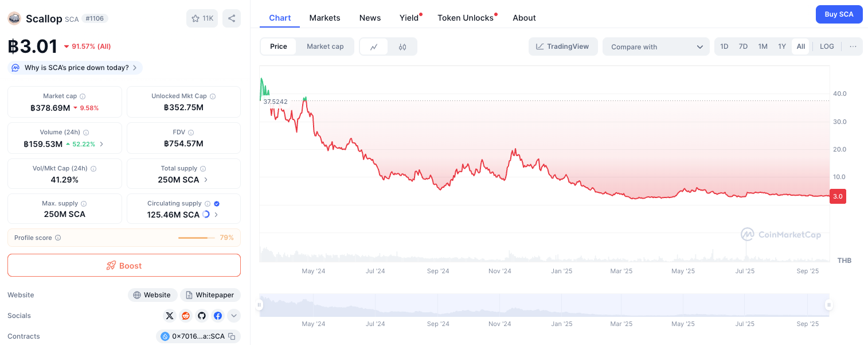Click the 41.29% Vol/Mkt Cap value
The width and height of the screenshot is (868, 345).
click(x=65, y=180)
